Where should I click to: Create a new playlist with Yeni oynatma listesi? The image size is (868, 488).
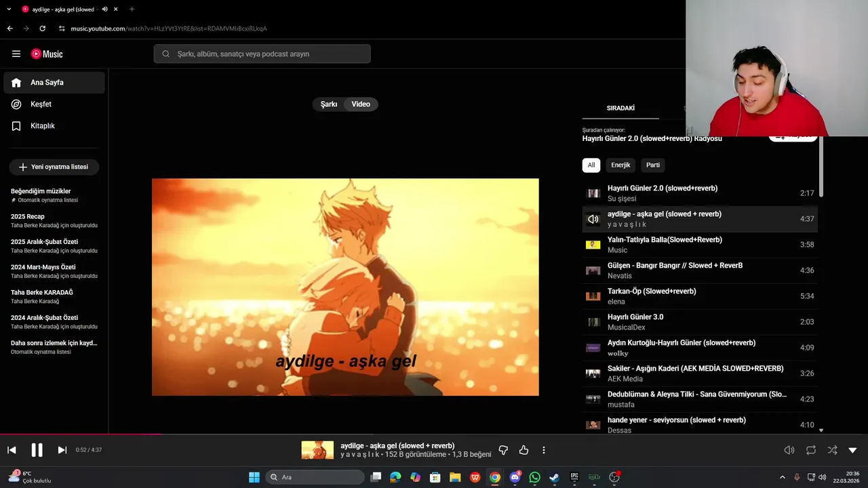click(54, 167)
